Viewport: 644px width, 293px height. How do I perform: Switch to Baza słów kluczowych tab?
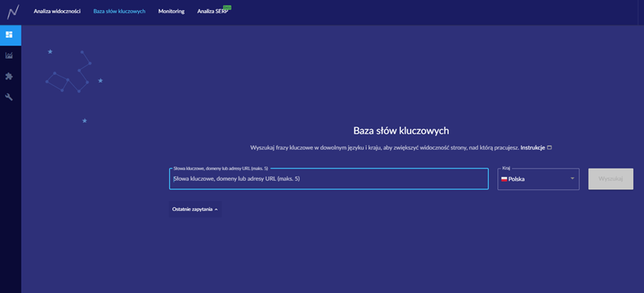click(x=120, y=12)
